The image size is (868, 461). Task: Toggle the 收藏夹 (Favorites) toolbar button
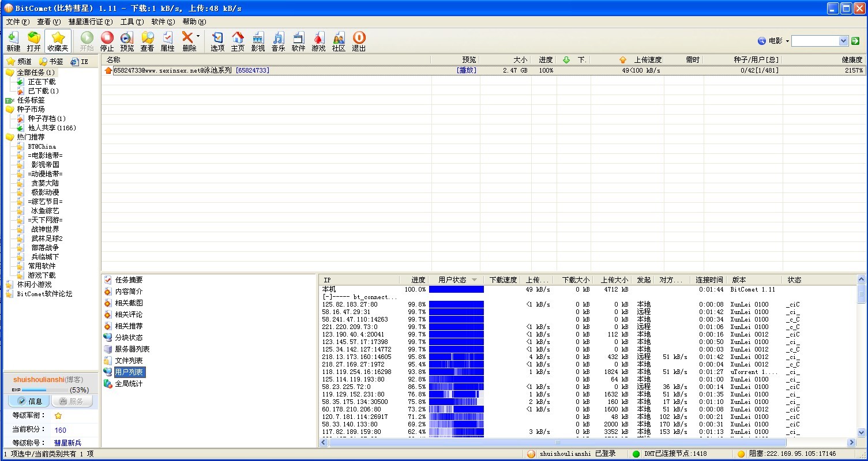58,41
